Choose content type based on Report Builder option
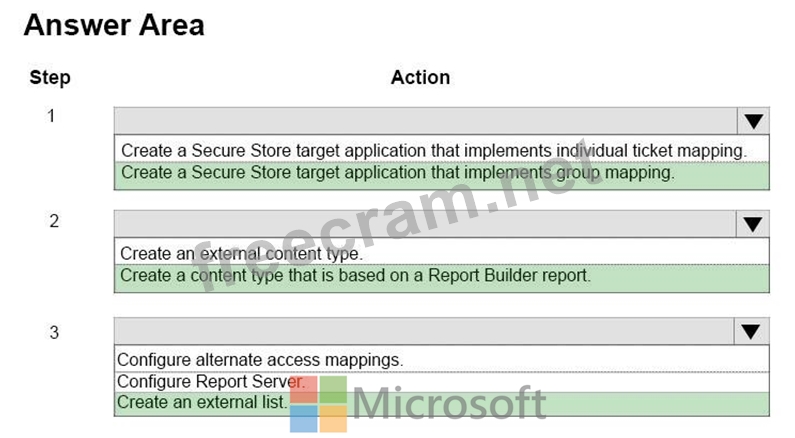Image resolution: width=795 pixels, height=438 pixels. 355,275
